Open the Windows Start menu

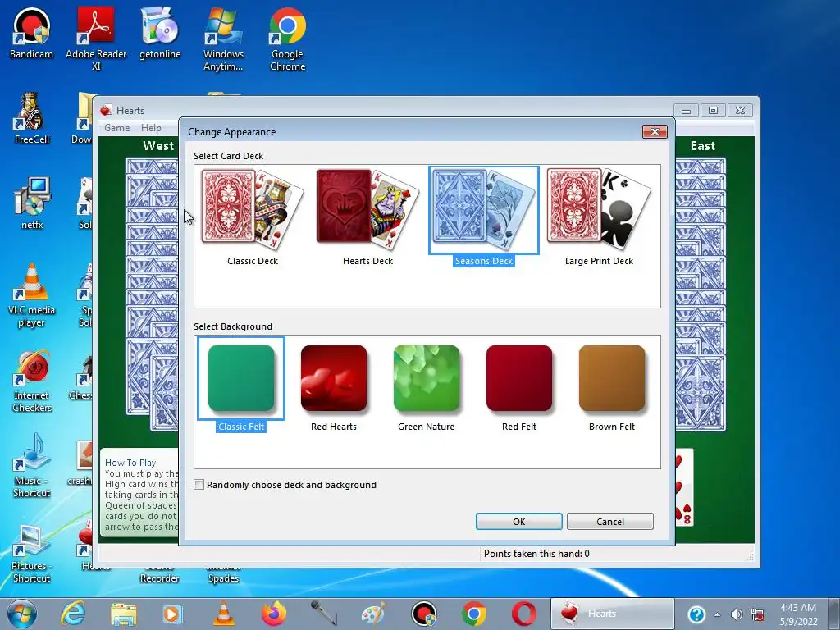(22, 614)
